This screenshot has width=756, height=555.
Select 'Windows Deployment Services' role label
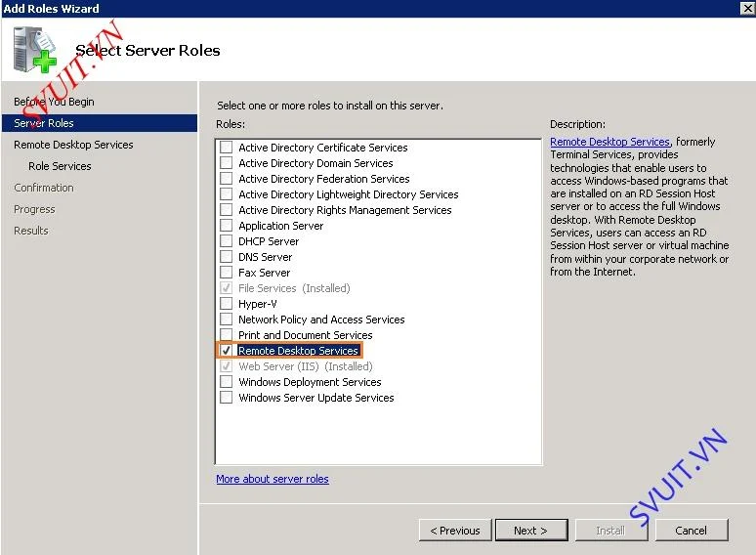pyautogui.click(x=310, y=382)
